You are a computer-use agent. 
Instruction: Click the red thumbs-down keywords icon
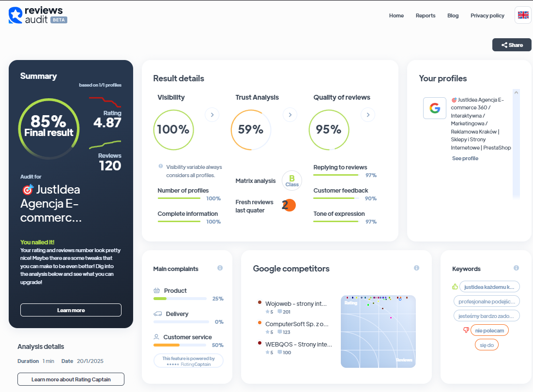466,330
